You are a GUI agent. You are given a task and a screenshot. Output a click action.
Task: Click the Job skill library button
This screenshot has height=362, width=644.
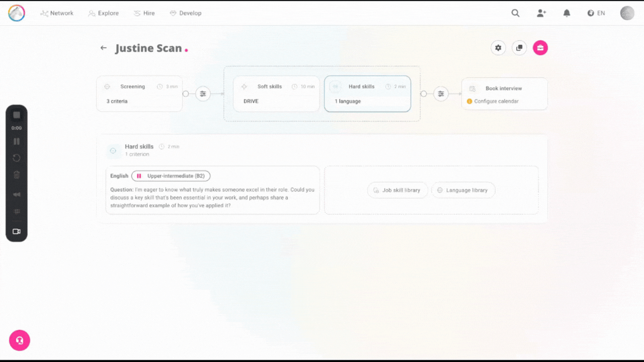click(x=397, y=190)
